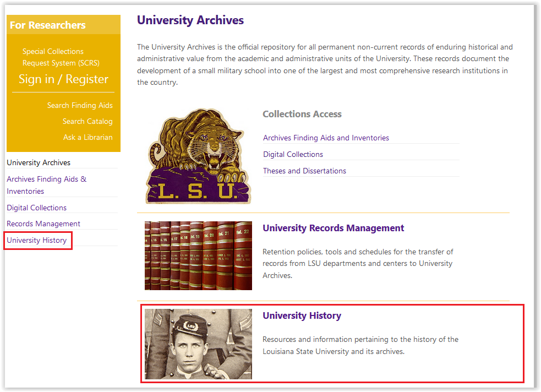This screenshot has width=541, height=392.
Task: Open Sign in / Register link
Action: [x=63, y=79]
